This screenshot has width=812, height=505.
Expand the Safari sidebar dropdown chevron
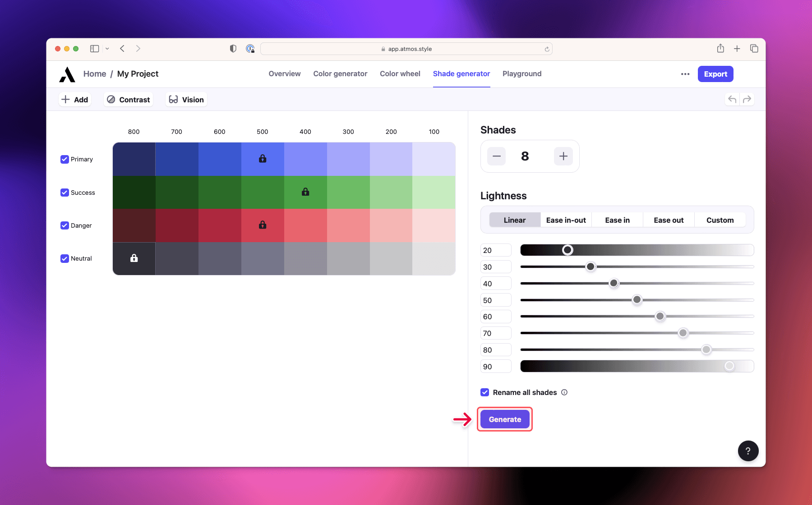[x=107, y=49]
